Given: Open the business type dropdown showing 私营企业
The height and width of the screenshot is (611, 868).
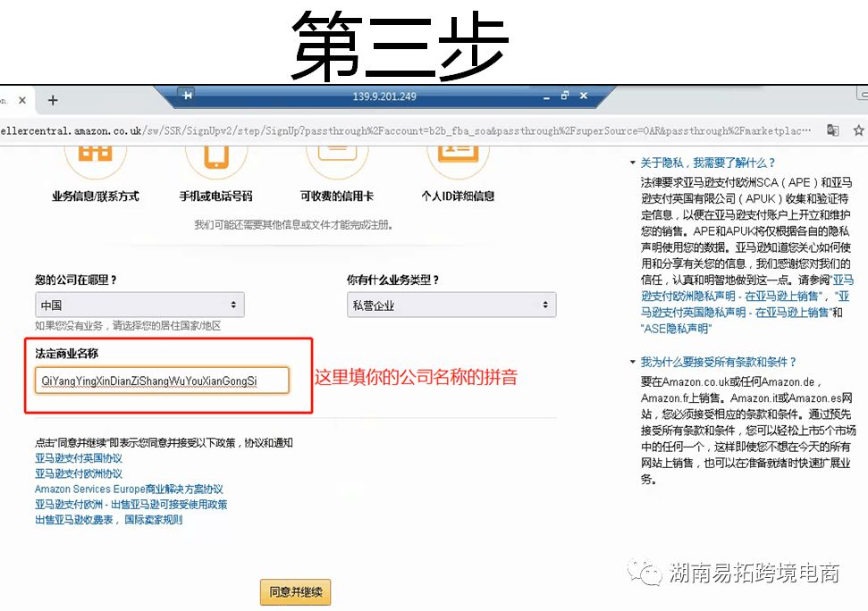Looking at the screenshot, I should (451, 305).
